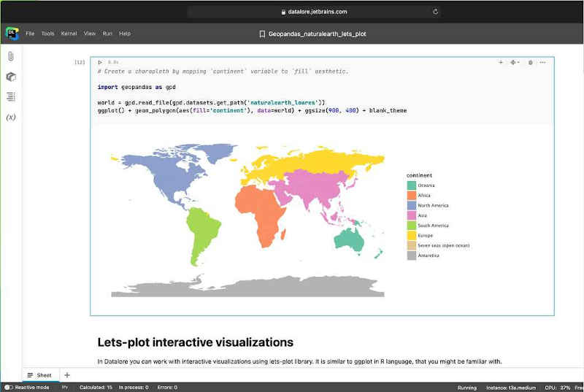The image size is (584, 392).
Task: Click the datalore.jetbrains.com address field
Action: click(314, 12)
